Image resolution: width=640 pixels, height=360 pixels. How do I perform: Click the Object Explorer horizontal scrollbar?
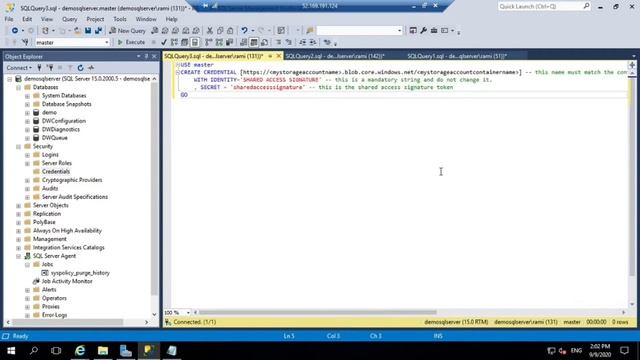click(x=67, y=322)
